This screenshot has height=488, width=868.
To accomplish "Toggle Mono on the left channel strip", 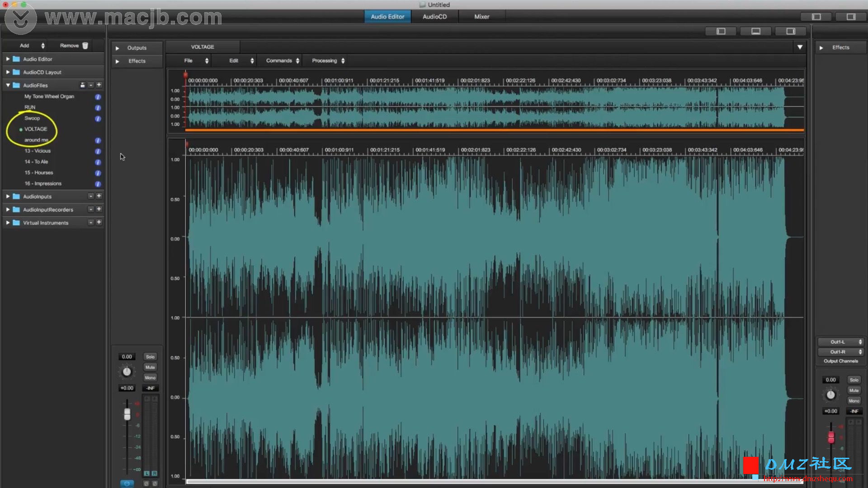I will coord(150,378).
